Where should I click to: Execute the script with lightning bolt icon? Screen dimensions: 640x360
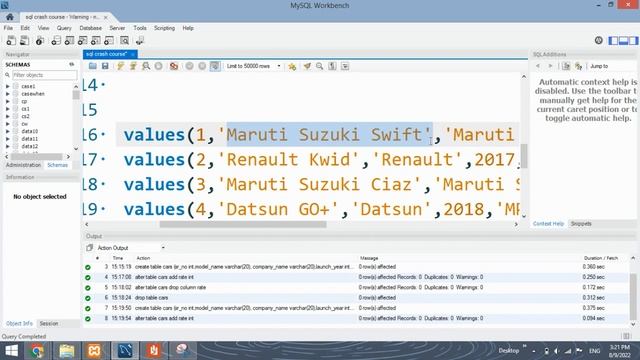(120, 66)
